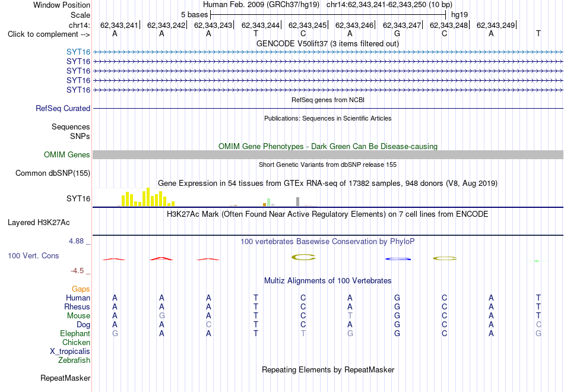Click the hg19 label beside scale bar
564x392 pixels.
[460, 15]
